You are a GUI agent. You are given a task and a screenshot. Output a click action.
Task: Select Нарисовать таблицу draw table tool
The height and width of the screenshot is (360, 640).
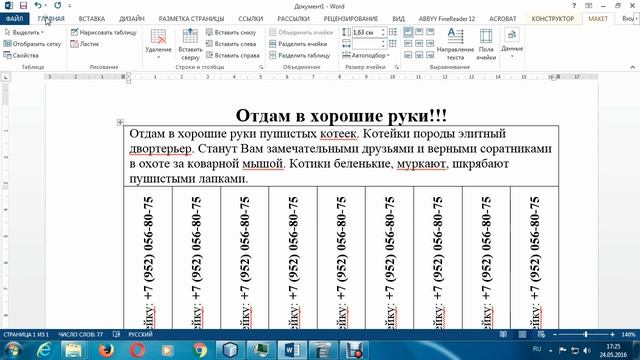tap(104, 32)
